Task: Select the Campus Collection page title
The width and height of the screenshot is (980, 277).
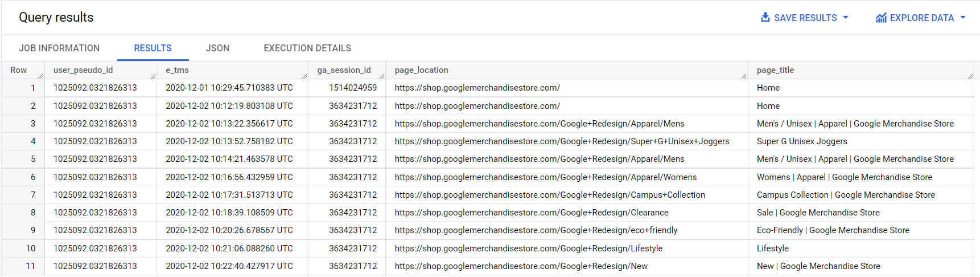Action: coord(846,195)
